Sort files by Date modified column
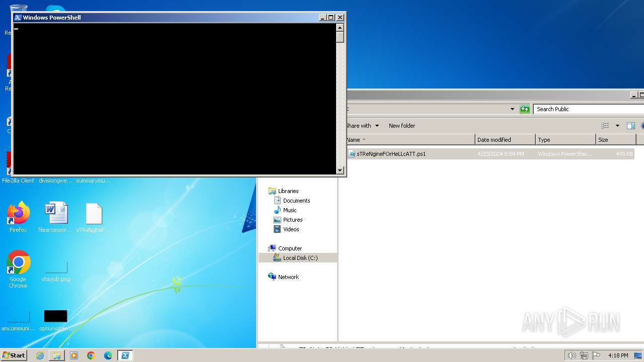644x362 pixels. pos(505,140)
